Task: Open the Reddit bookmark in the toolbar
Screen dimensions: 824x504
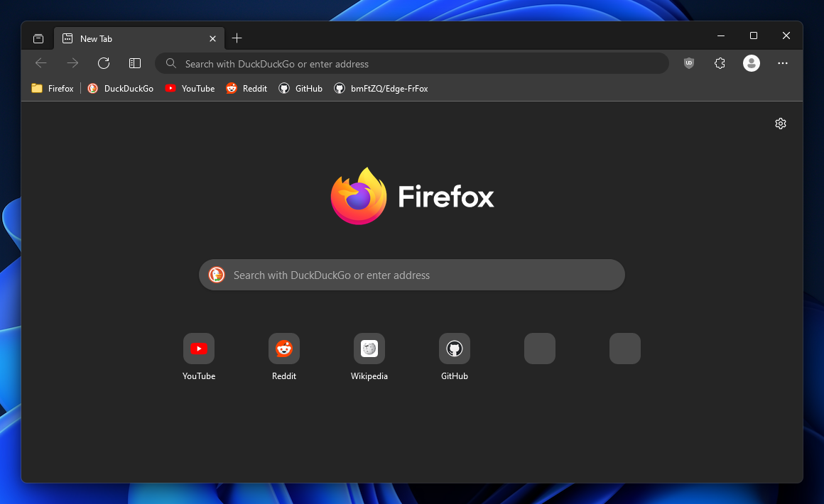Action: [246, 88]
